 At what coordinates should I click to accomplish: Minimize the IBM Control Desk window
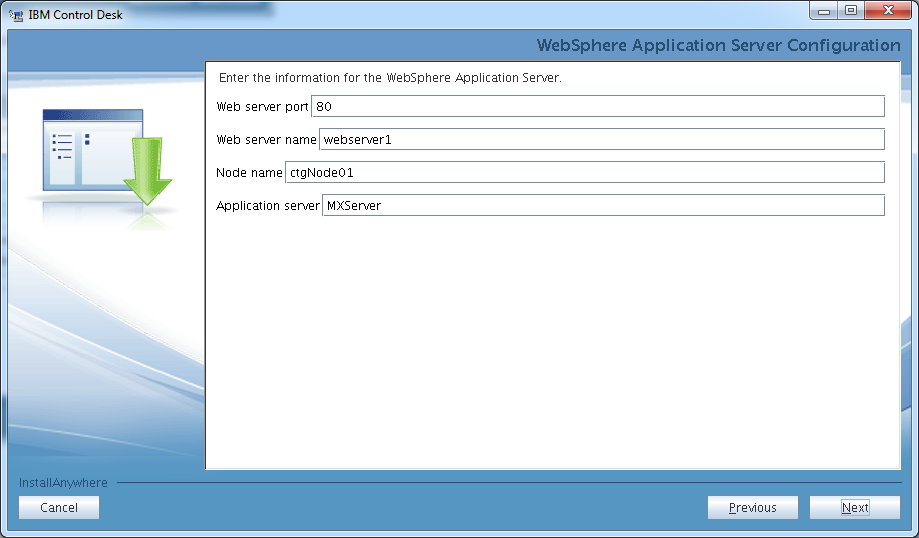point(823,11)
